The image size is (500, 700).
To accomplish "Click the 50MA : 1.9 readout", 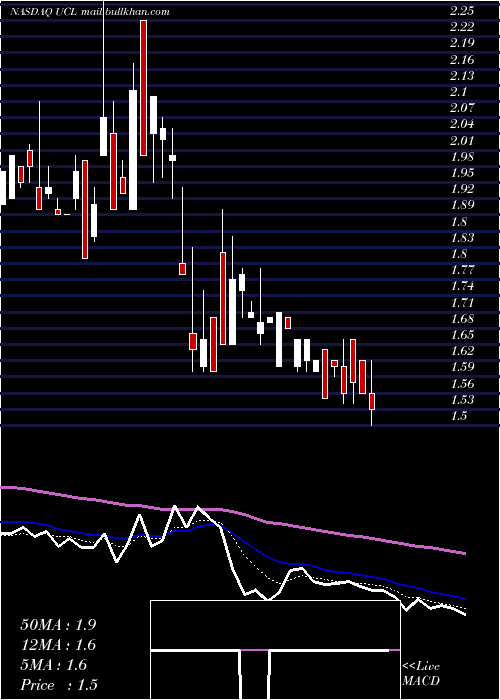I will (58, 625).
